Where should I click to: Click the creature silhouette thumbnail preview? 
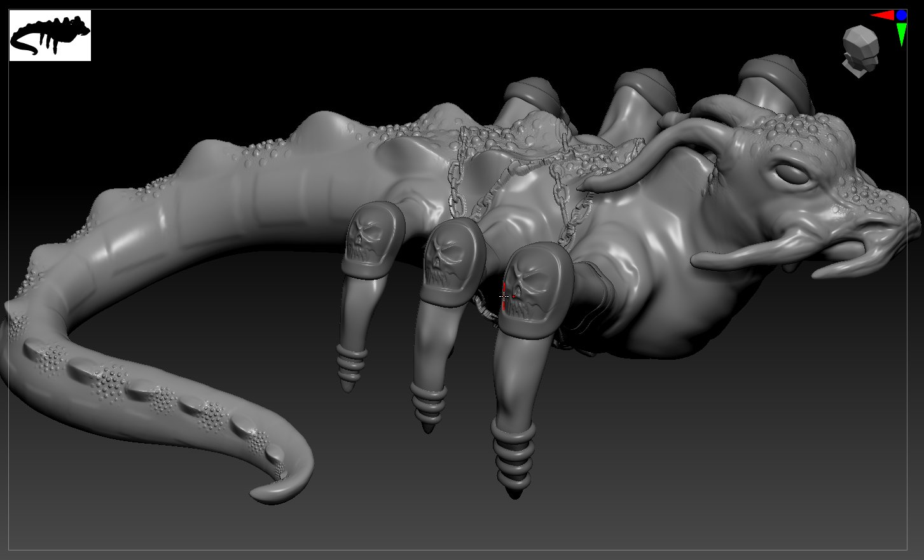pyautogui.click(x=50, y=36)
